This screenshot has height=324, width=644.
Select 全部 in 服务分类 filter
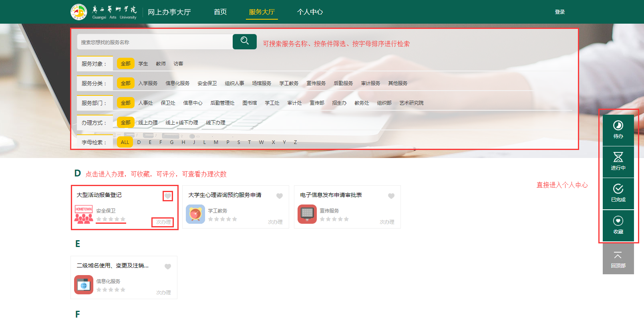(x=126, y=83)
